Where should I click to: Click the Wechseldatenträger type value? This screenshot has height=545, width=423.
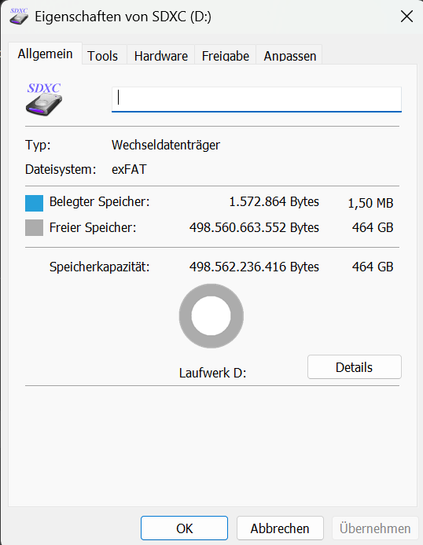click(x=166, y=145)
